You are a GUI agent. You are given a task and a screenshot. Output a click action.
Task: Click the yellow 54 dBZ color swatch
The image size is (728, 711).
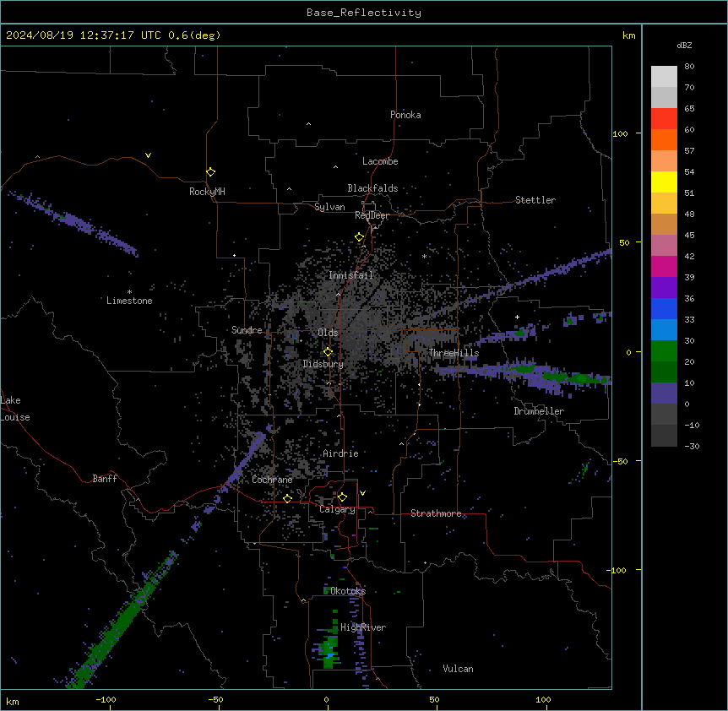[x=664, y=182]
